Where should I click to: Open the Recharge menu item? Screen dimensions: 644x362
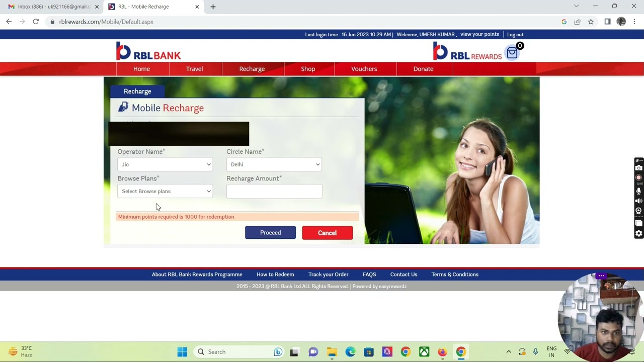click(x=252, y=69)
